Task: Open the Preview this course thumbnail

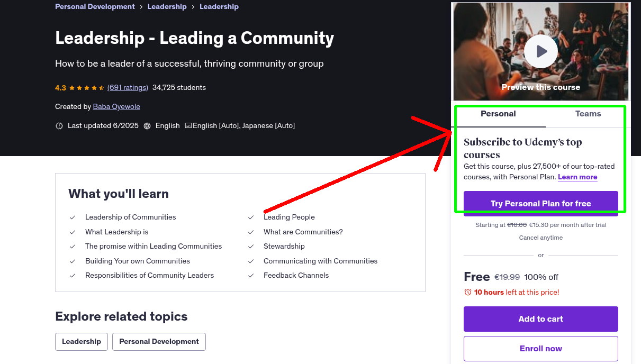Action: (x=541, y=51)
